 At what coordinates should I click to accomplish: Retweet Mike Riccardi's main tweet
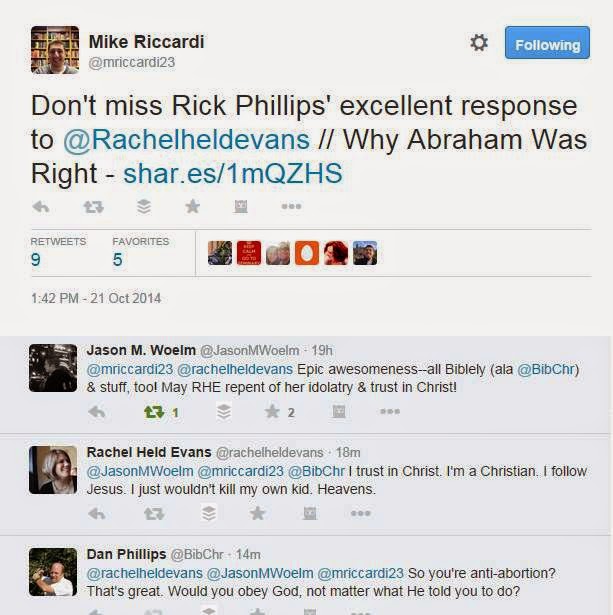click(93, 207)
